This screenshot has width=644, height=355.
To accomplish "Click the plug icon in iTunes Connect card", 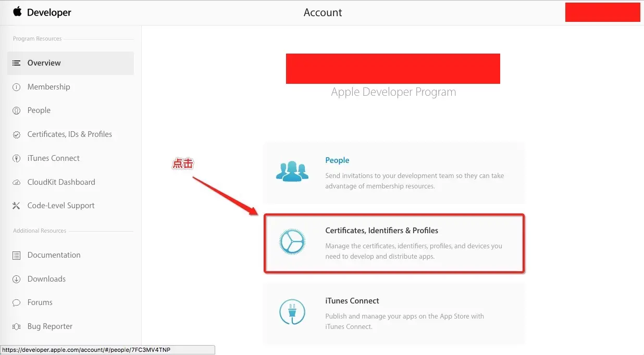I will click(292, 312).
